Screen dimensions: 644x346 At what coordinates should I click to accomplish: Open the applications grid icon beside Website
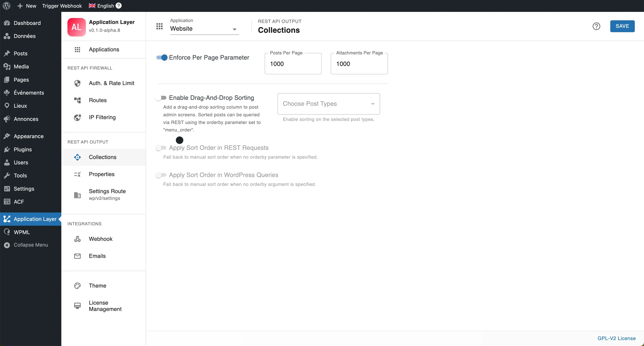pyautogui.click(x=159, y=26)
